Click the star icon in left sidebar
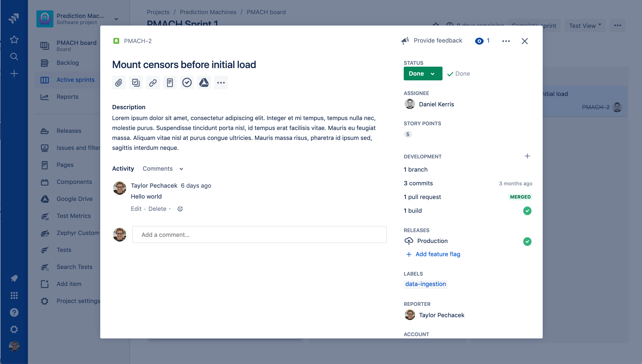This screenshot has width=642, height=364. [14, 39]
